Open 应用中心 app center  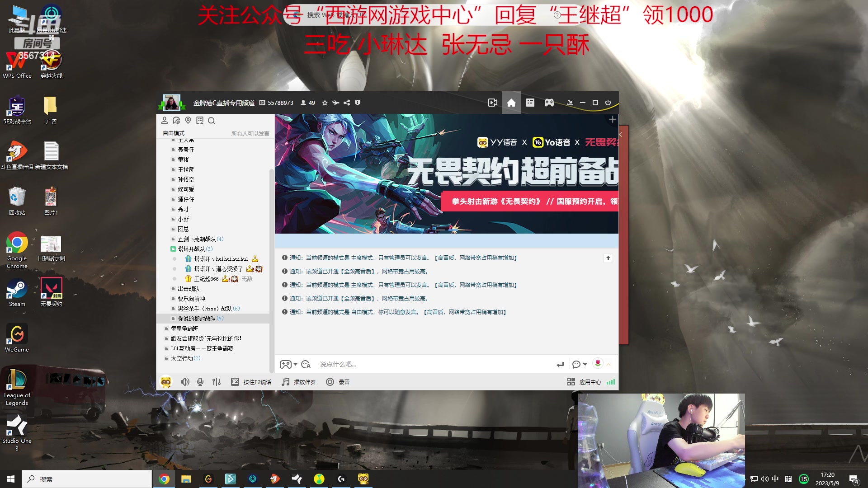point(584,382)
